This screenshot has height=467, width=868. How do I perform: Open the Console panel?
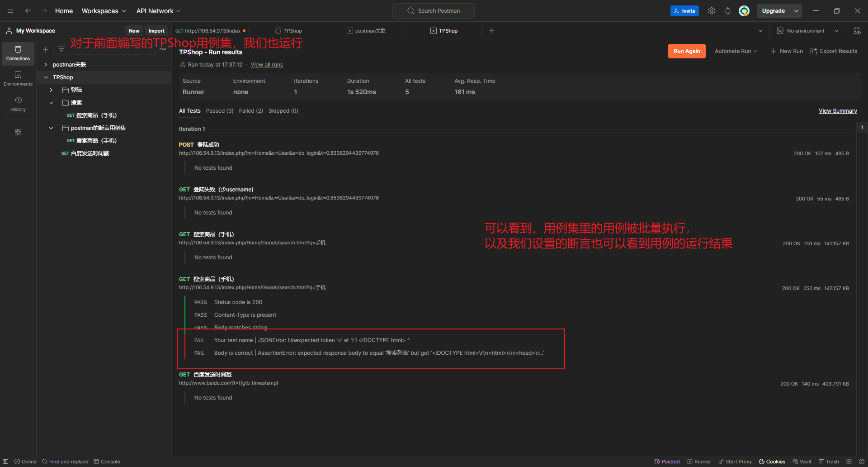point(107,462)
